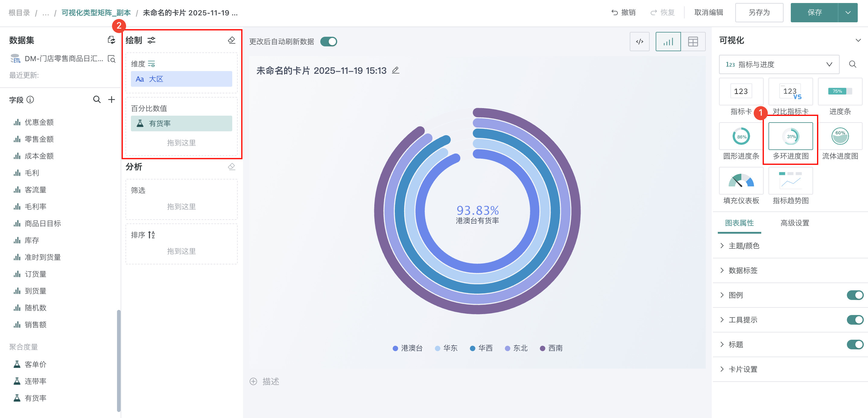The height and width of the screenshot is (418, 868).
Task: Search visualization types with magnifier icon
Action: click(x=853, y=64)
